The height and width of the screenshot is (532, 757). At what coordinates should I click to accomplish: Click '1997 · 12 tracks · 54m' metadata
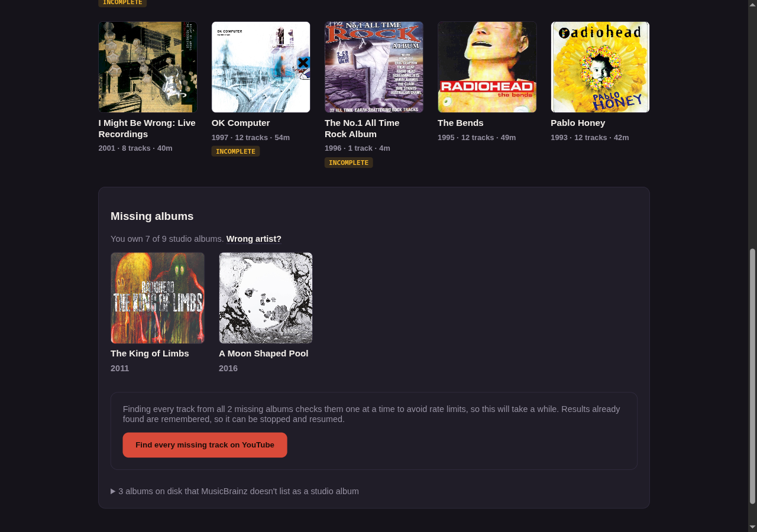pyautogui.click(x=251, y=138)
